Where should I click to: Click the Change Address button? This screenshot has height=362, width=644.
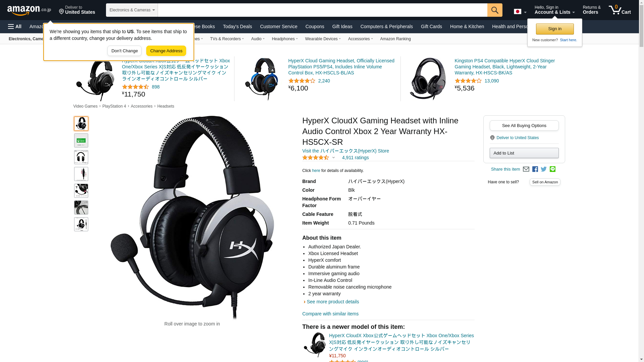(x=166, y=51)
